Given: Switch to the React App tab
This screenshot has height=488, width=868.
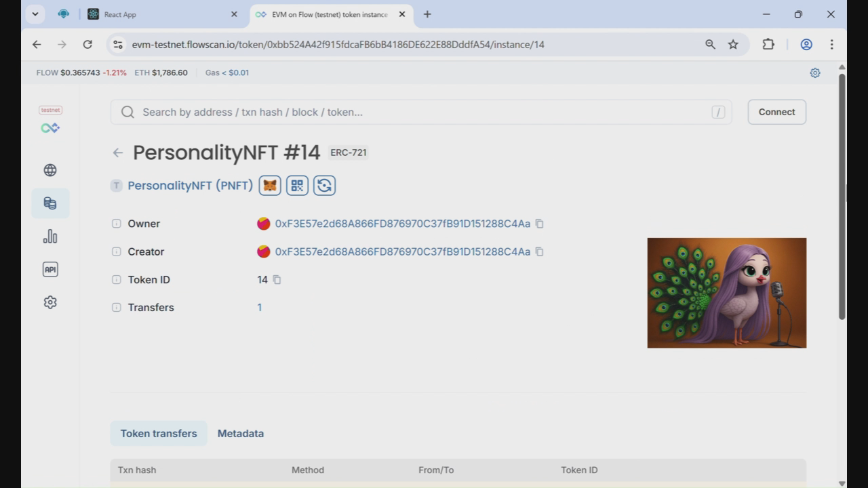Looking at the screenshot, I should pos(162,14).
